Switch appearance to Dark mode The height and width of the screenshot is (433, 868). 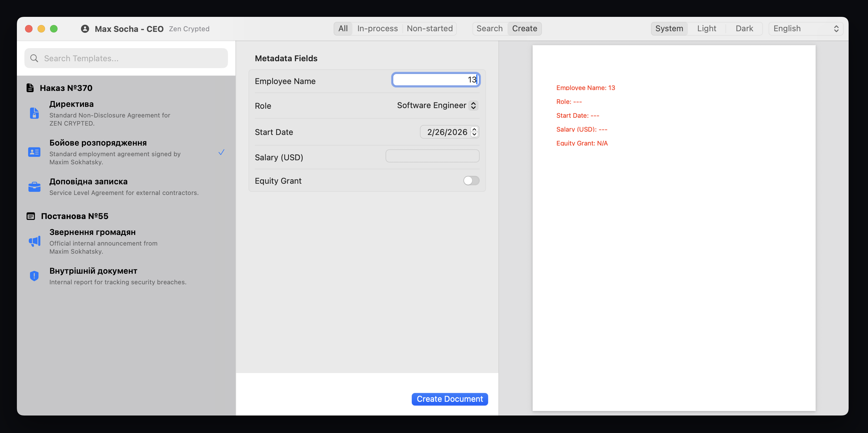744,29
